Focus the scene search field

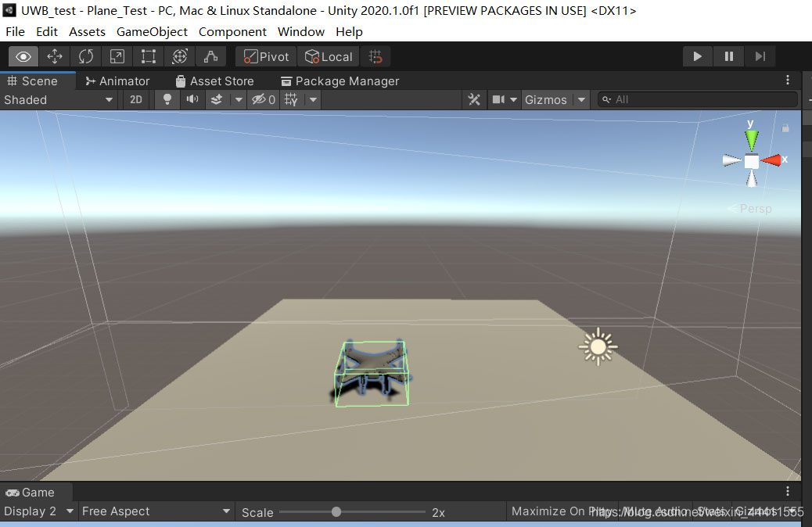697,100
